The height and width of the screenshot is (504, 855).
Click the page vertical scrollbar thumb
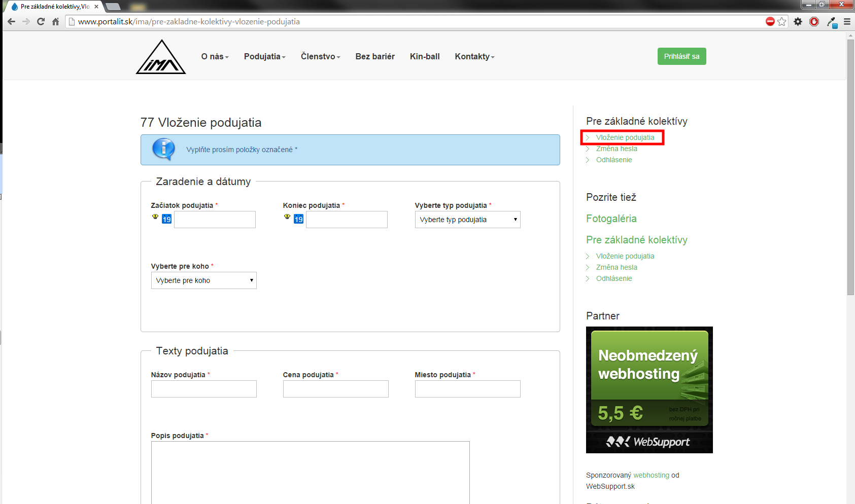(x=851, y=167)
